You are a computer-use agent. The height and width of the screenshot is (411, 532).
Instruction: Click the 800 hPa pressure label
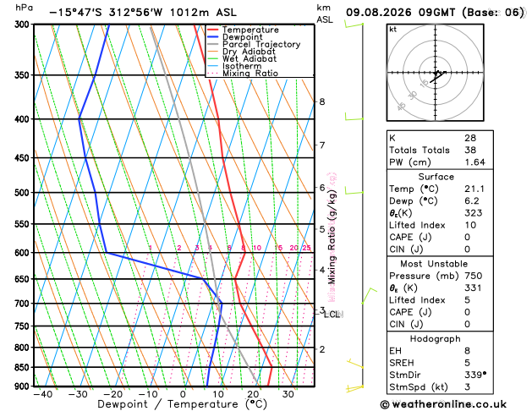click(24, 348)
